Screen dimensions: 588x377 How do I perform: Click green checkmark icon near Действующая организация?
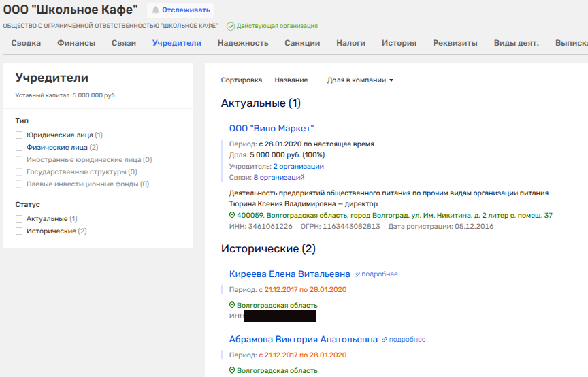(x=230, y=26)
